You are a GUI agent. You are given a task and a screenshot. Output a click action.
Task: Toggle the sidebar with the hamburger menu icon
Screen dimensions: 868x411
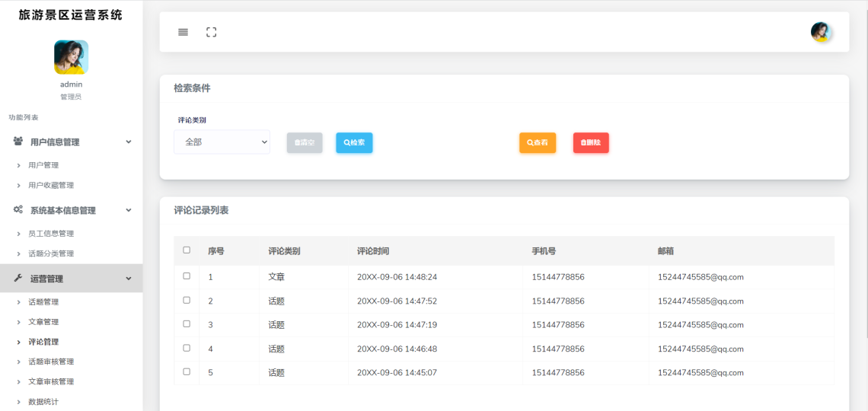point(183,32)
